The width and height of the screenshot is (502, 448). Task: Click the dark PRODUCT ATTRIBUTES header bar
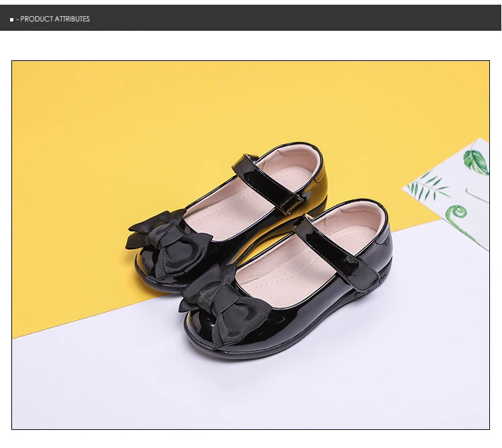251,18
